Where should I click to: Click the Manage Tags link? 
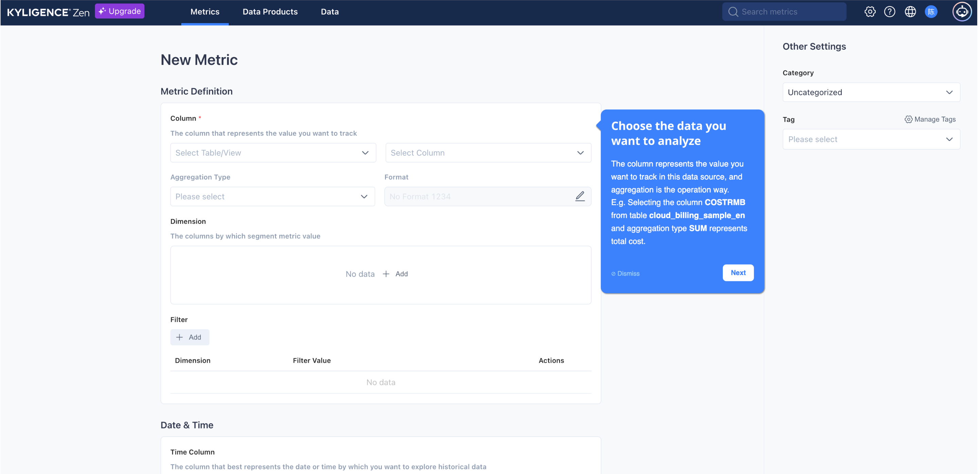click(930, 119)
